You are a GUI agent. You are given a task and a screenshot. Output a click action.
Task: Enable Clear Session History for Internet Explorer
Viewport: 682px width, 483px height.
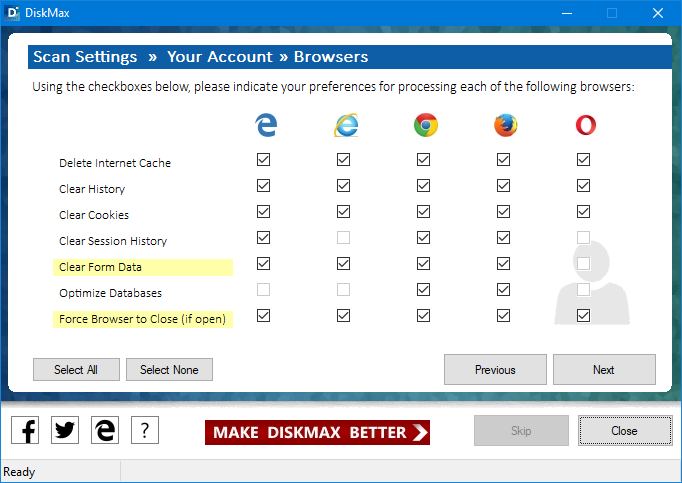click(343, 238)
